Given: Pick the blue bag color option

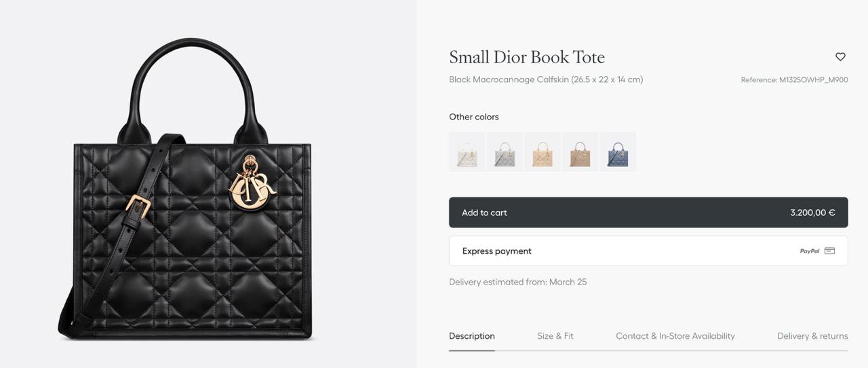Looking at the screenshot, I should pyautogui.click(x=618, y=152).
